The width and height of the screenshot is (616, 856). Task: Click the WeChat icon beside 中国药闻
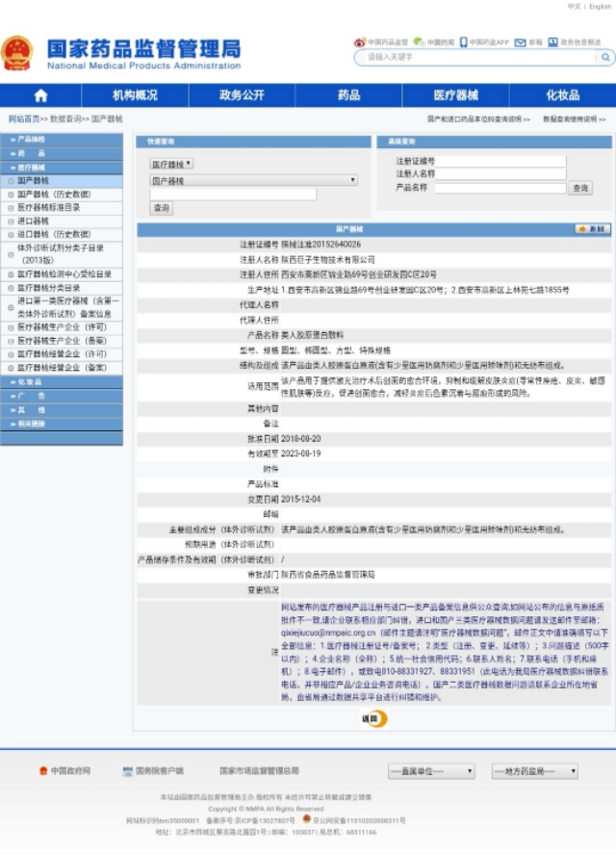(x=419, y=42)
